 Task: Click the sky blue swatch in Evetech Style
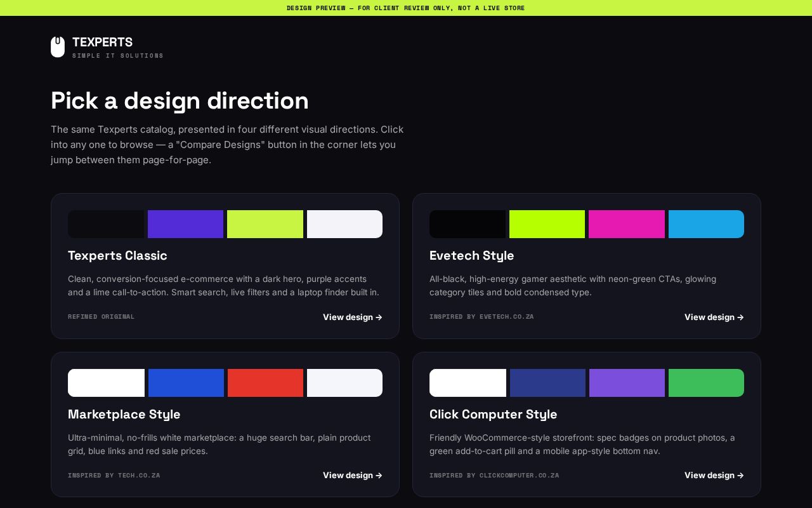point(706,224)
